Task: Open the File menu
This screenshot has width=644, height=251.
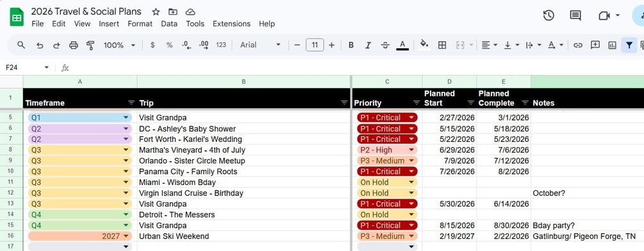Action: click(x=37, y=24)
